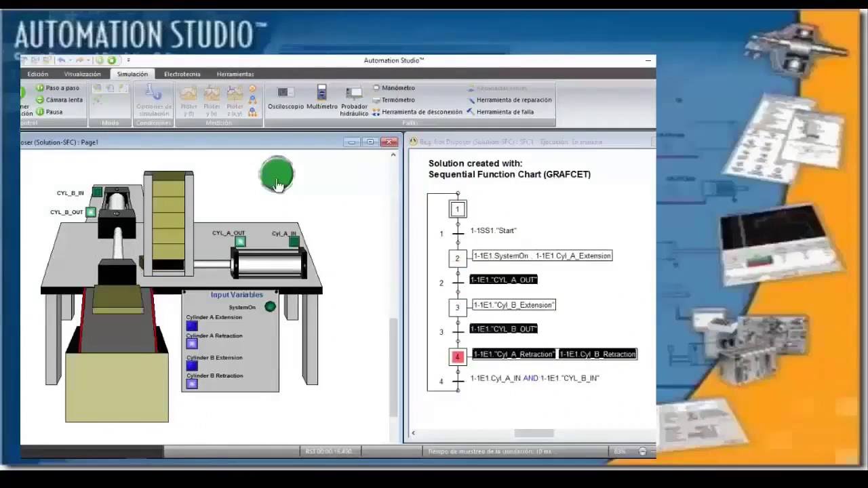Viewport: 868px width, 488px height.
Task: Click undo arrow in quick access toolbar
Action: (61, 60)
